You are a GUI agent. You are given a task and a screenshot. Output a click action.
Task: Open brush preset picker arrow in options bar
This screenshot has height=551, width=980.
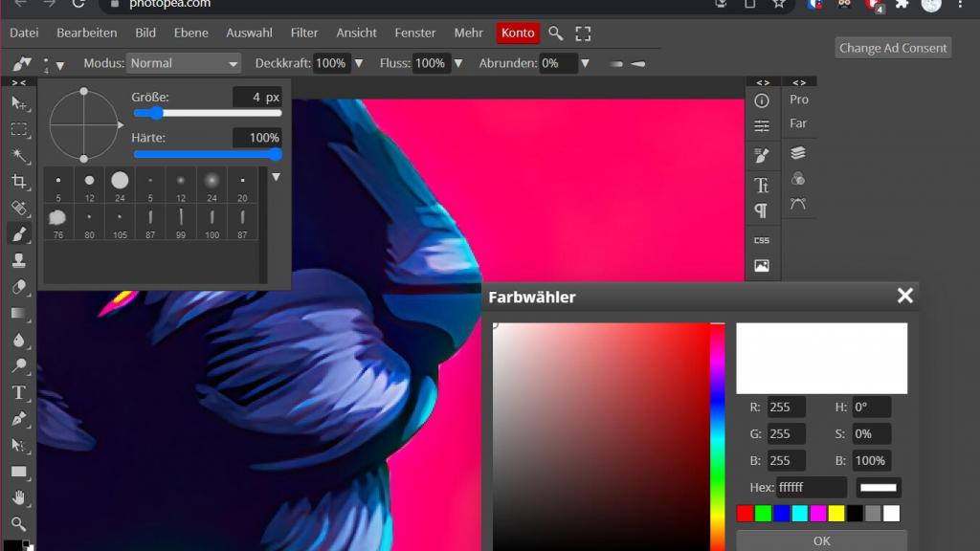60,65
